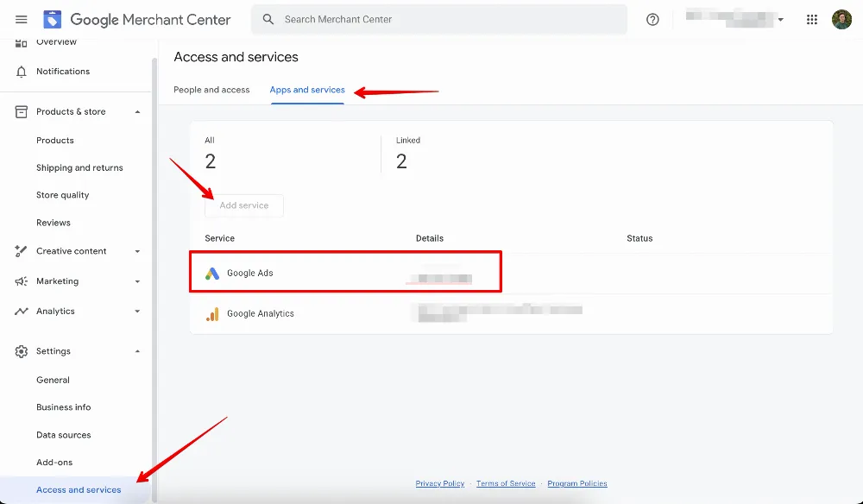The width and height of the screenshot is (863, 504).
Task: Click the Products & store label
Action: (x=71, y=111)
